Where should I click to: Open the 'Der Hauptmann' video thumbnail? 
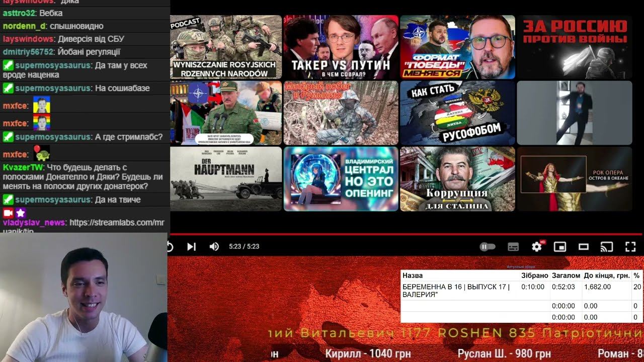[226, 178]
